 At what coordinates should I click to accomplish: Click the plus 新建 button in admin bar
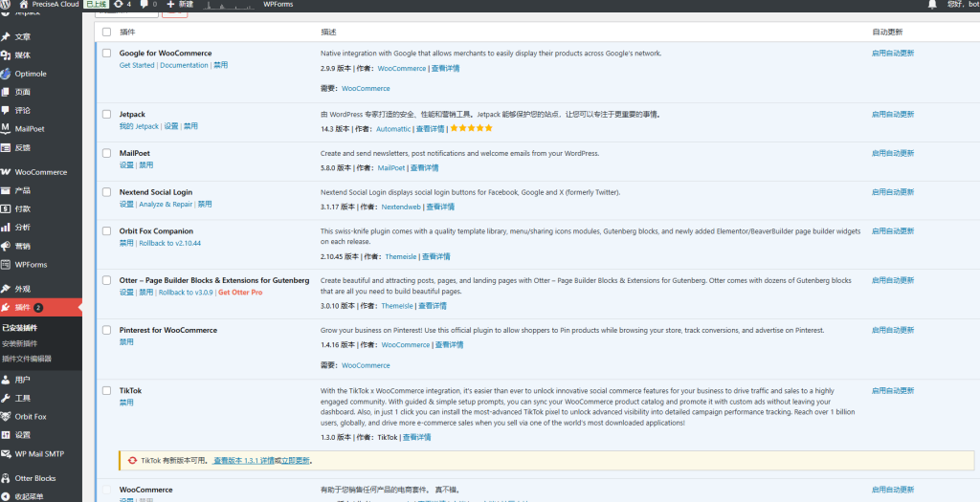coord(180,4)
